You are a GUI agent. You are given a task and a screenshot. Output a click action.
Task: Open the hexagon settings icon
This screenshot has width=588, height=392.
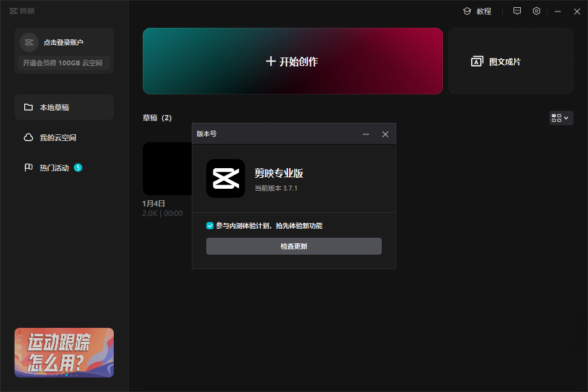pos(536,11)
